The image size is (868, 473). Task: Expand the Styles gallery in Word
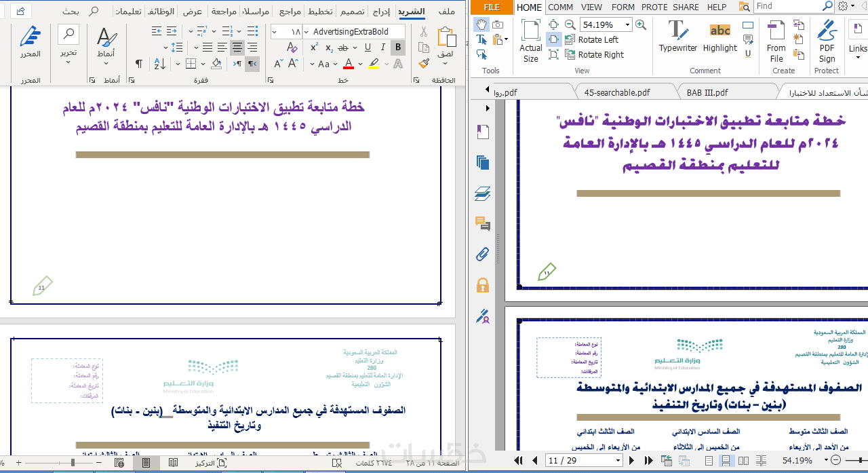[x=106, y=64]
